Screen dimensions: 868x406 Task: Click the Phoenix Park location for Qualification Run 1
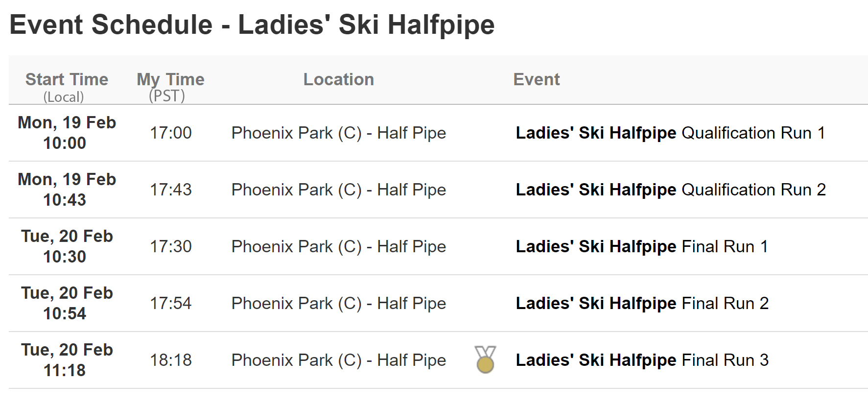[x=338, y=133]
